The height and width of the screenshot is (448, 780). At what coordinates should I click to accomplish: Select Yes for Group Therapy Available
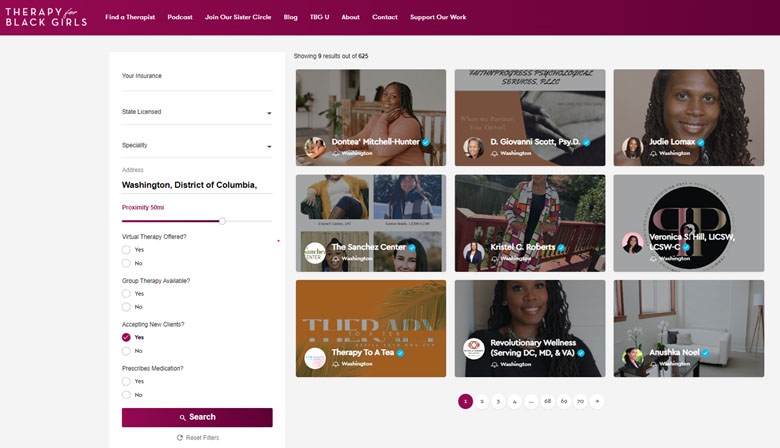[x=126, y=293]
